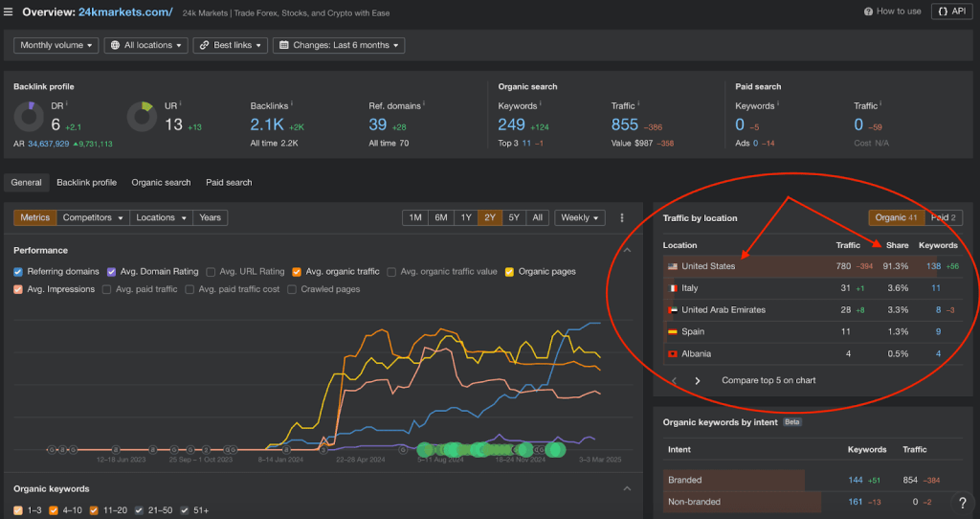Click the Ref. domains info icon
The height and width of the screenshot is (519, 980).
(424, 103)
